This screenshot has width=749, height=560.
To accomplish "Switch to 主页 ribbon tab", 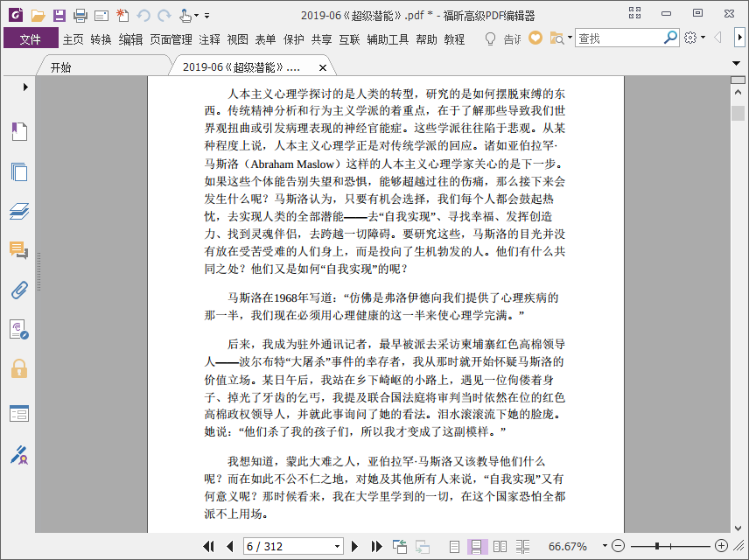I will (x=73, y=39).
